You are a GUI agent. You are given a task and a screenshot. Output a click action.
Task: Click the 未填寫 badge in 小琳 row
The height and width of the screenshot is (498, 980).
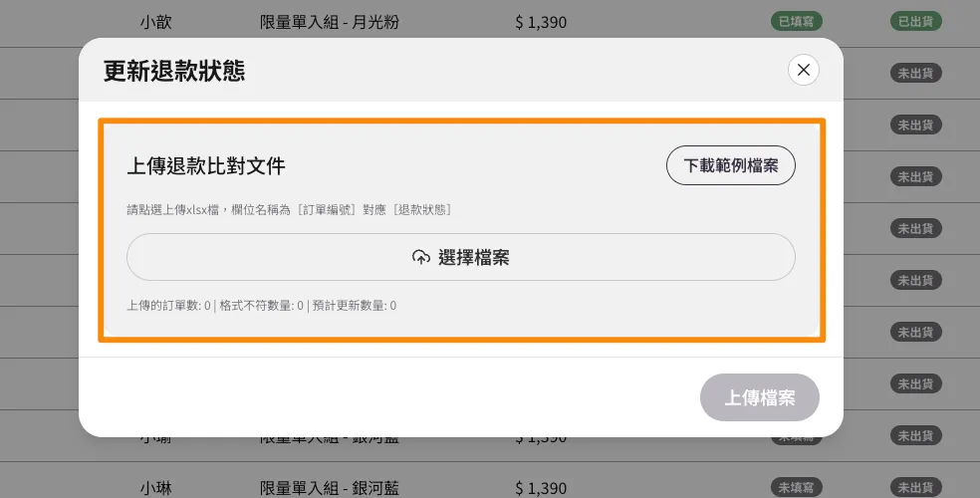tap(797, 487)
